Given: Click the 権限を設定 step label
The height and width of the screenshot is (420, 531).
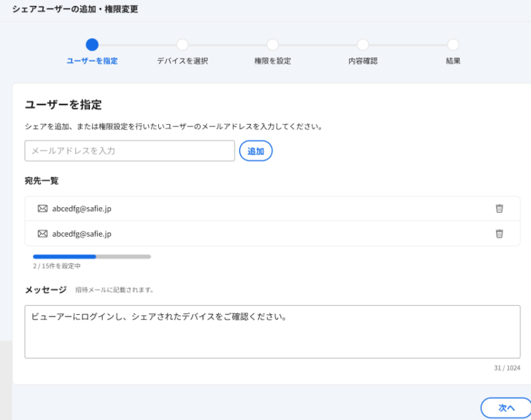Looking at the screenshot, I should point(273,61).
